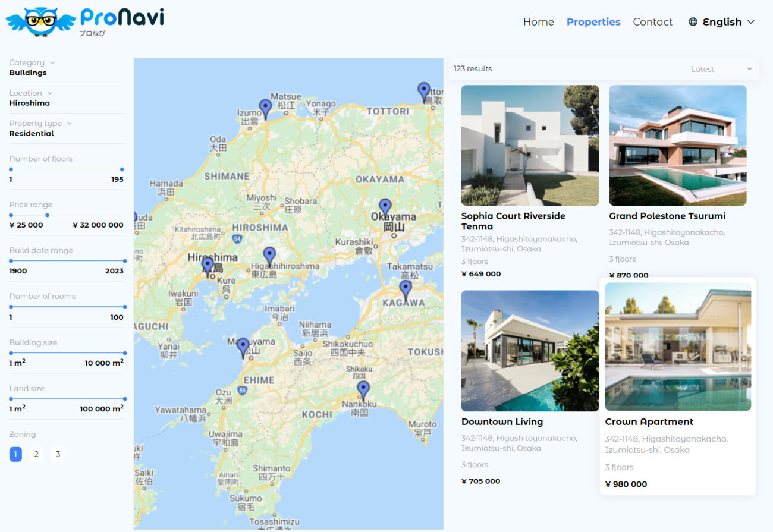Click the map pin on Hiroshima city
This screenshot has width=773, height=532.
[x=208, y=266]
